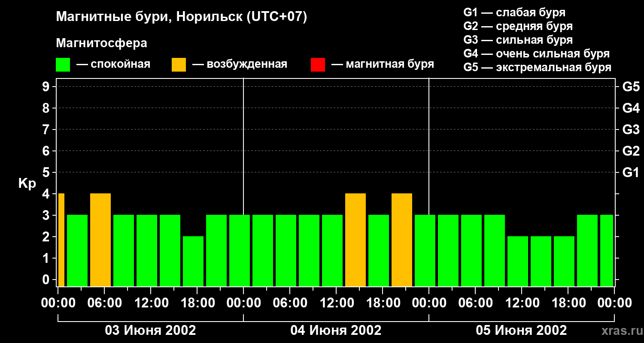Click the last green bar before 00:00 end
The width and height of the screenshot is (644, 343).
click(x=607, y=250)
